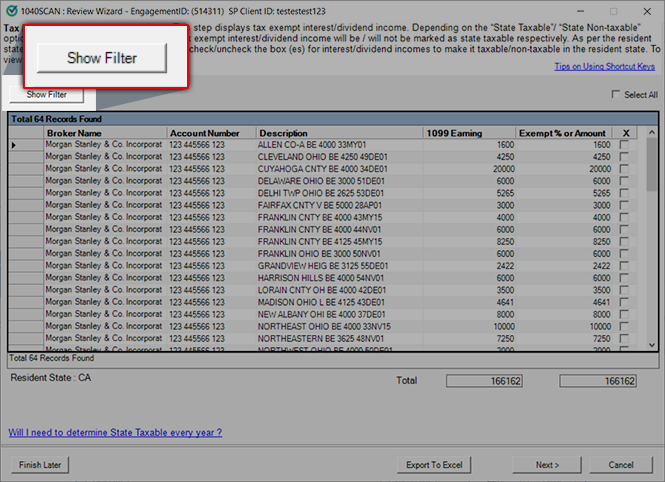Open the State Taxable every year link
665x482 pixels.
tap(115, 433)
